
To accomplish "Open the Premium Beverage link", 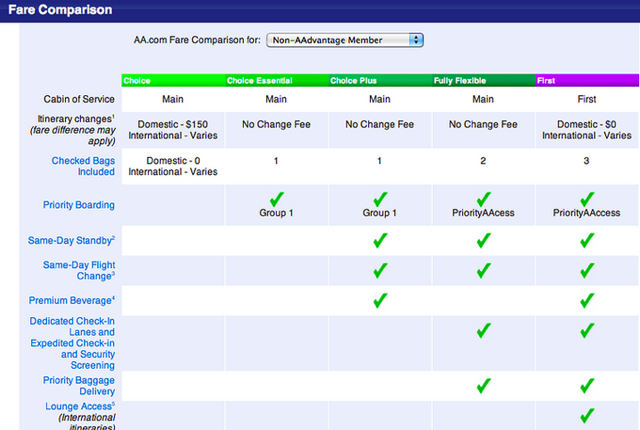I will coord(72,300).
